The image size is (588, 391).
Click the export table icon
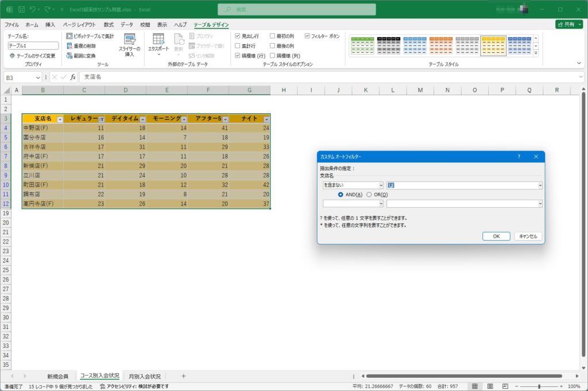click(x=158, y=40)
